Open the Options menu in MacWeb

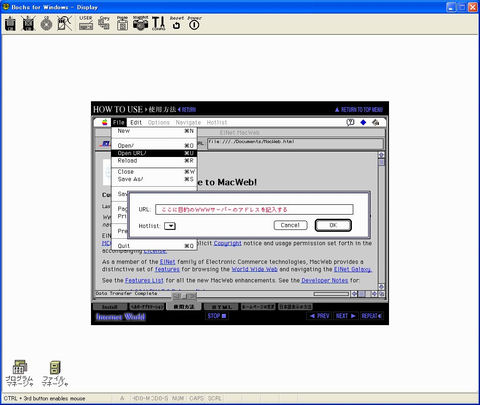[x=159, y=122]
